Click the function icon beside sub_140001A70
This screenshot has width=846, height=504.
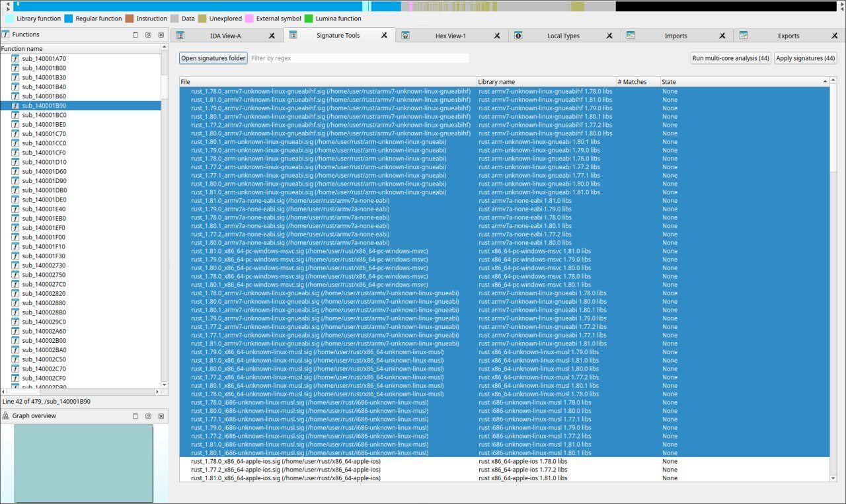(14, 58)
